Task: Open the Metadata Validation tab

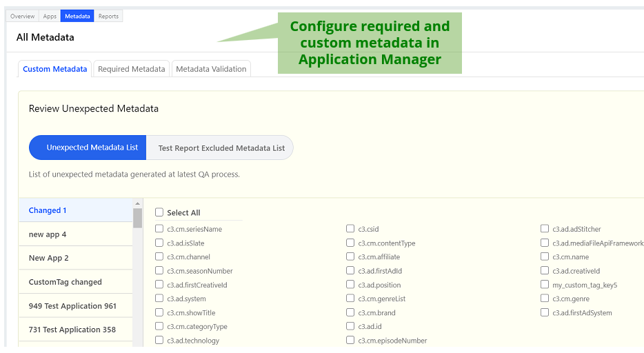Action: click(211, 69)
